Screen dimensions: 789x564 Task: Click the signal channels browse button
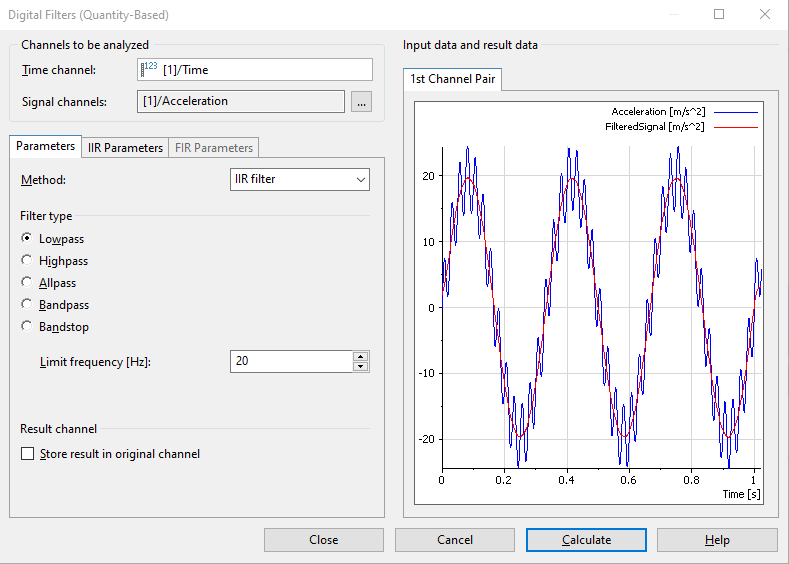(x=361, y=102)
